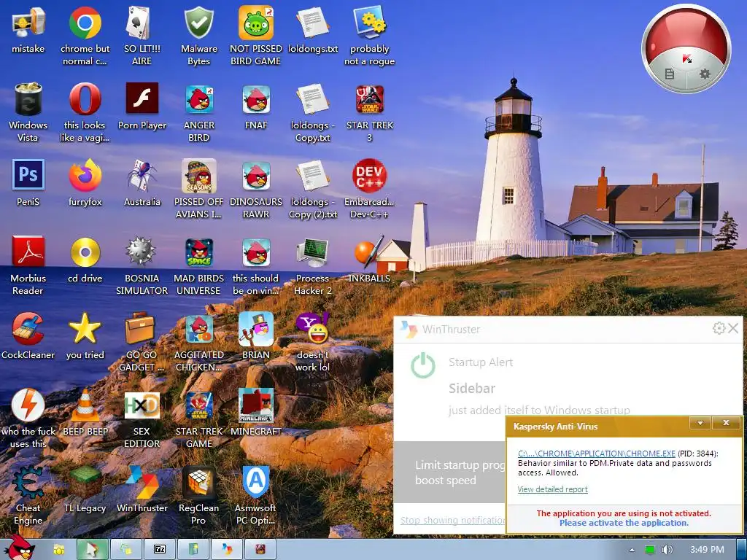Click the 3:49 PM taskbar clock
Screen dimensions: 747x560
(x=707, y=550)
